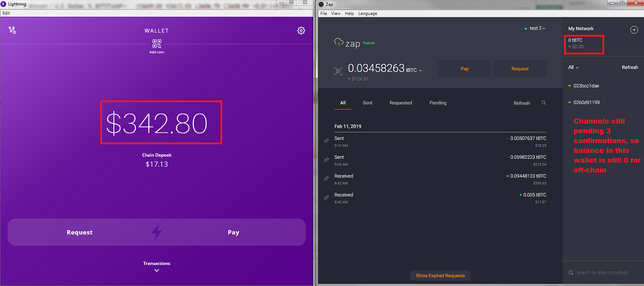Click Pay in Lightning wallet
The width and height of the screenshot is (644, 286).
[233, 232]
